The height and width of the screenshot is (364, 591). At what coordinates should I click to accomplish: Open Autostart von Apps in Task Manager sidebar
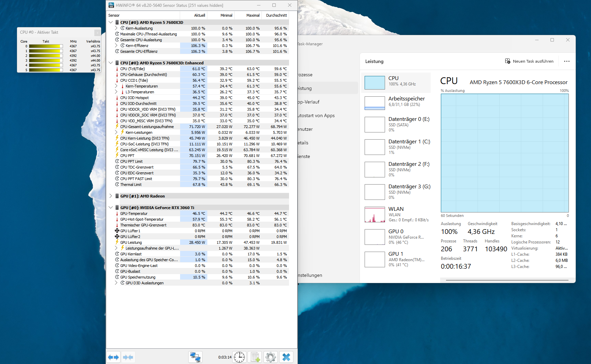[x=328, y=115]
